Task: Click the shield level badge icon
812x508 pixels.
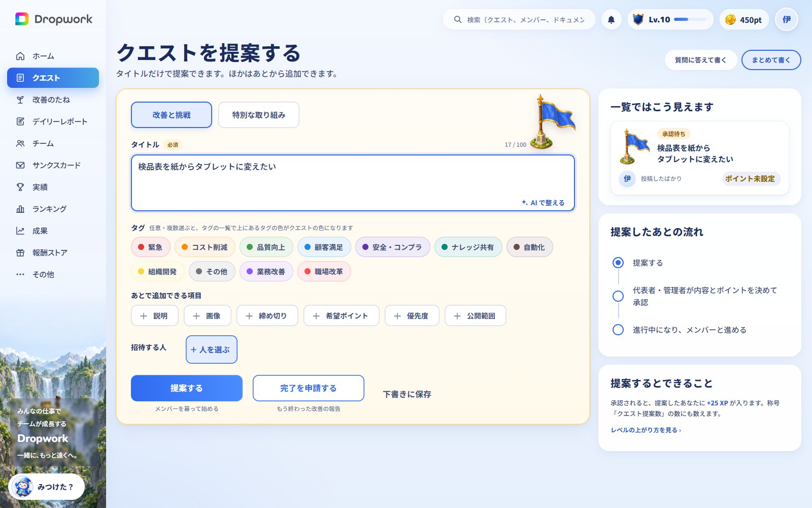Action: (638, 19)
